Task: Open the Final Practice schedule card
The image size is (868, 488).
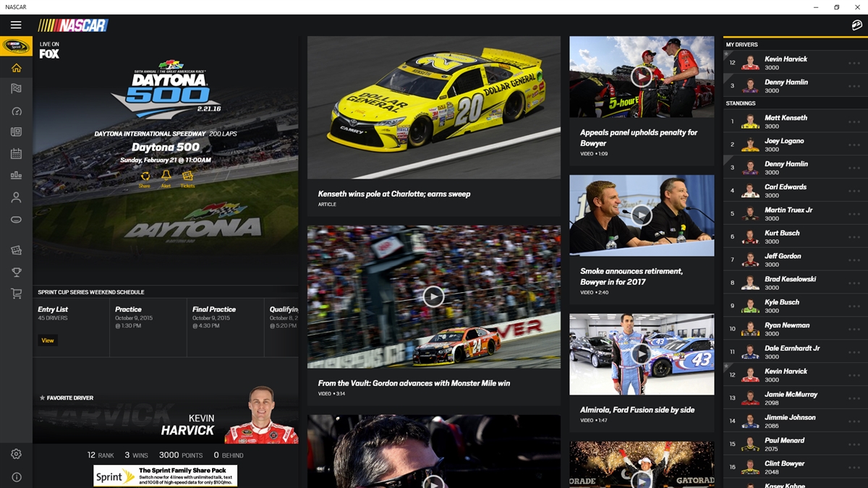Action: pyautogui.click(x=226, y=328)
